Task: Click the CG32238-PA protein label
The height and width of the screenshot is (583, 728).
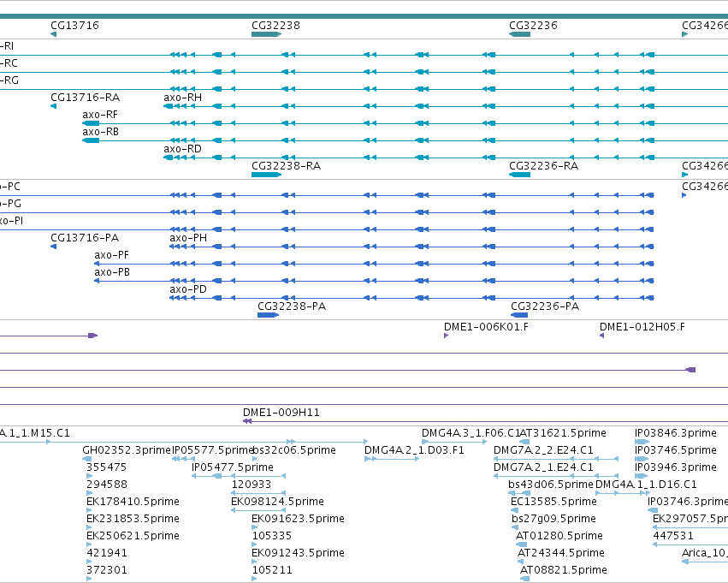Action: pos(292,306)
